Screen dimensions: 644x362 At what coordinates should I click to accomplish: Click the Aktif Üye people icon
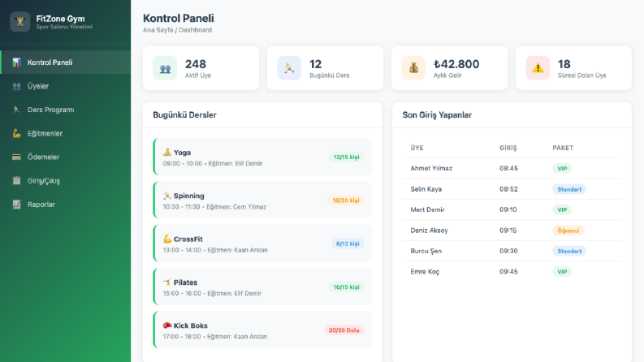(165, 68)
